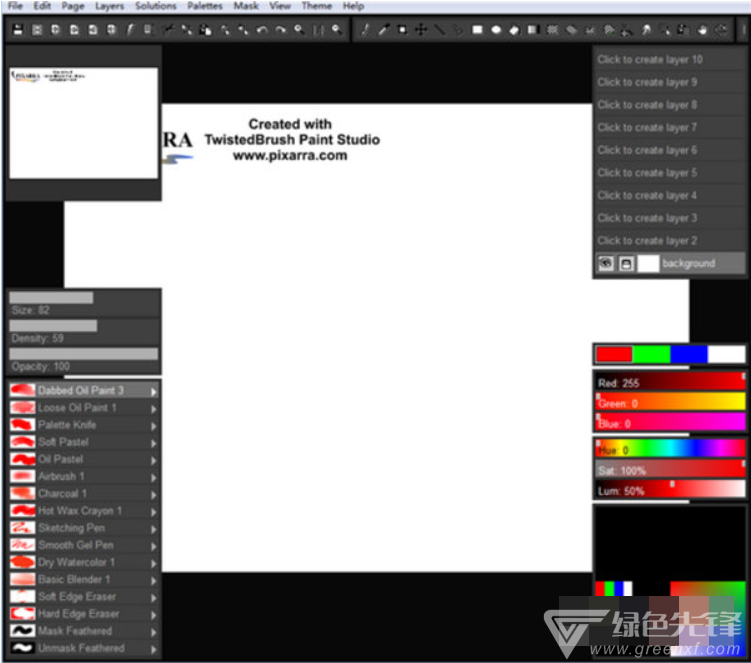Screen dimensions: 751x663
Task: Select the move tool with four arrows
Action: point(421,30)
